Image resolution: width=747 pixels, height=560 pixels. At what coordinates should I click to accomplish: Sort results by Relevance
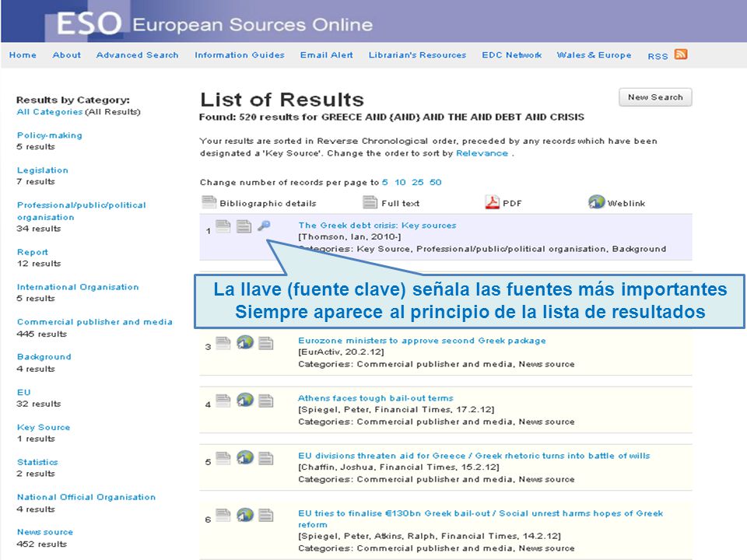tap(482, 153)
